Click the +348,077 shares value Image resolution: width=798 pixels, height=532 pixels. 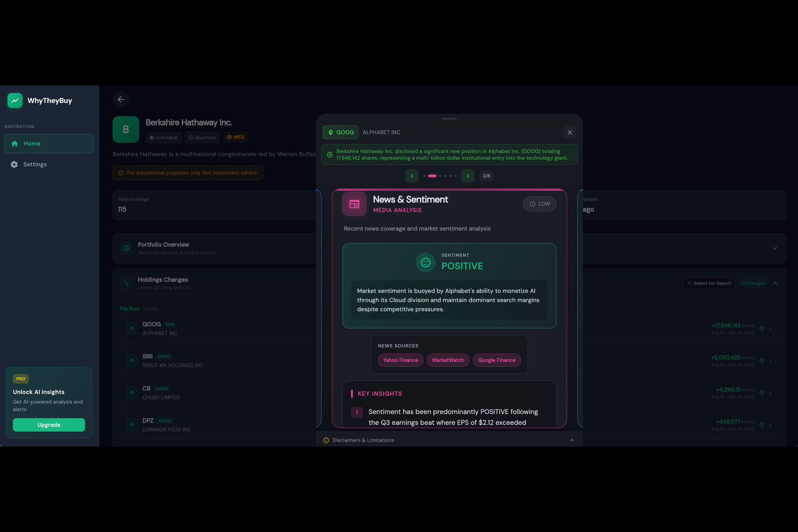point(728,422)
